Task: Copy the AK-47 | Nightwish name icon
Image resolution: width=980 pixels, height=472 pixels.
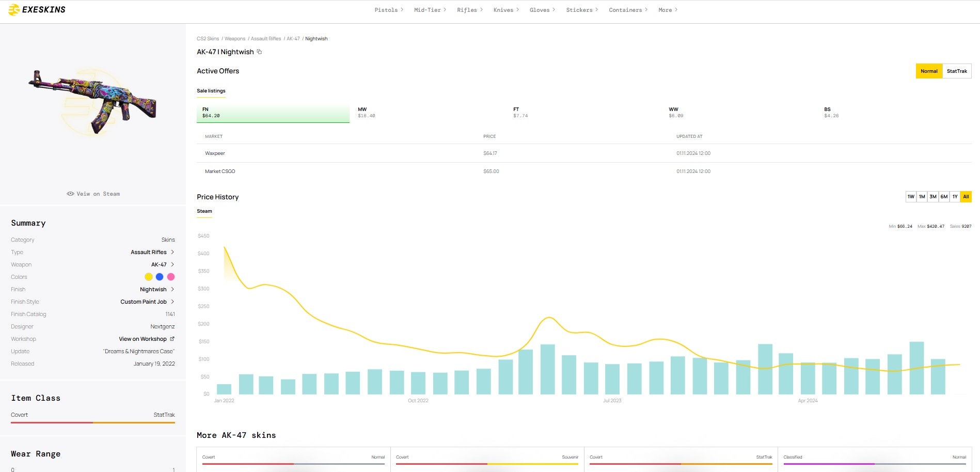Action: tap(259, 52)
